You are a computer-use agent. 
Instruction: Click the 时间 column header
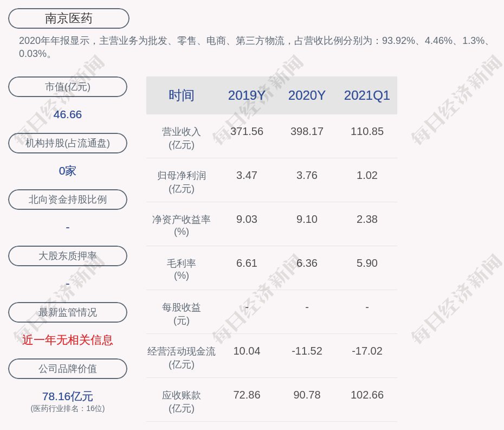pos(181,95)
